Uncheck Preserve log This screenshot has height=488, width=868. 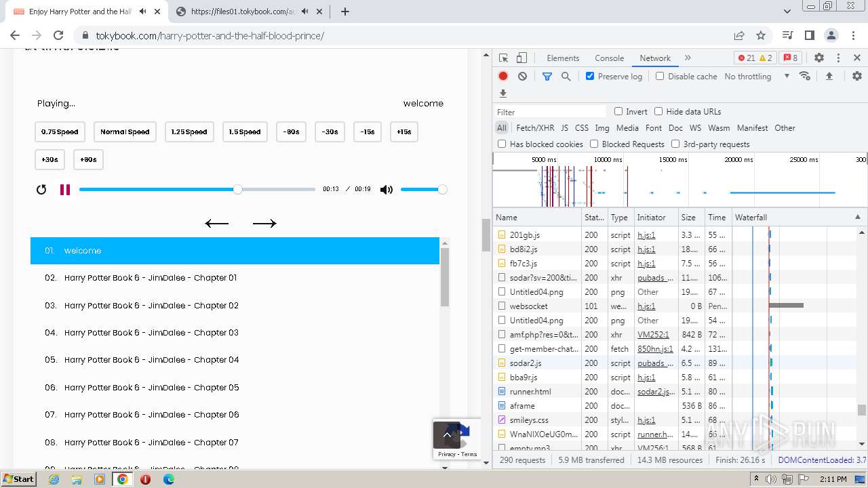click(x=590, y=77)
